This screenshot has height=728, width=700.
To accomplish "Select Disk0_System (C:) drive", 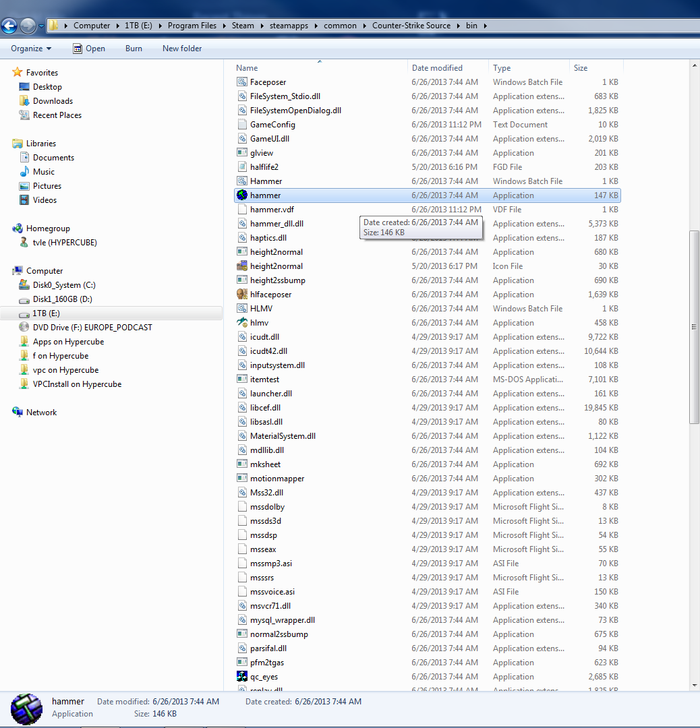I will (64, 285).
